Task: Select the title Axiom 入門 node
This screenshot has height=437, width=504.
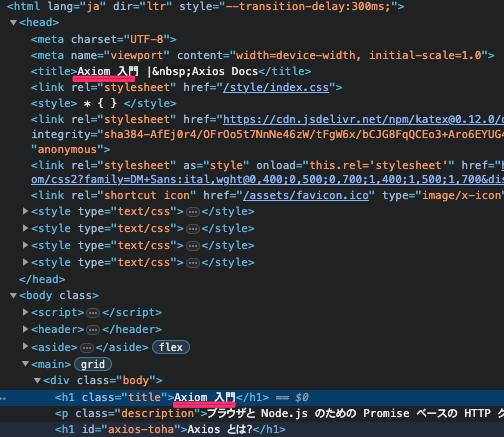Action: point(171,71)
